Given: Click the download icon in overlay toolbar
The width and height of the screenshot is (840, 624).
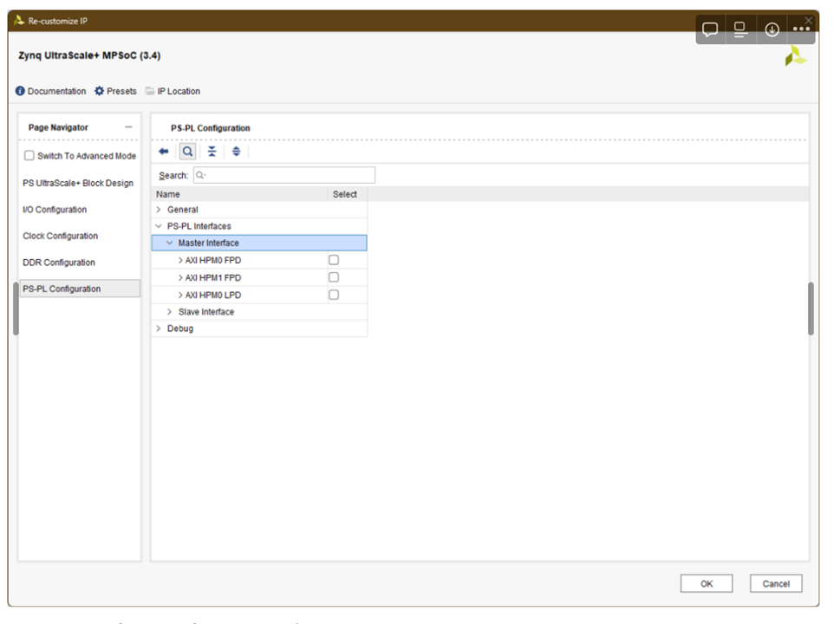Looking at the screenshot, I should tap(772, 29).
